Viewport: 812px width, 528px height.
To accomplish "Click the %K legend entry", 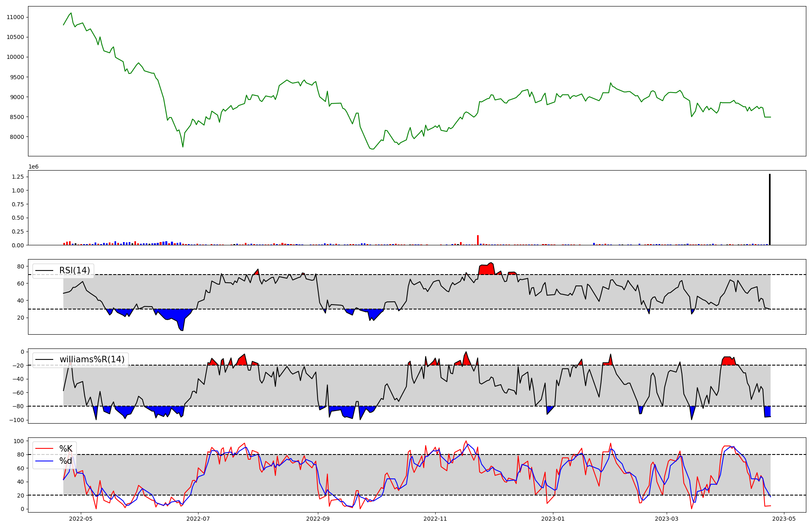I will tap(66, 448).
